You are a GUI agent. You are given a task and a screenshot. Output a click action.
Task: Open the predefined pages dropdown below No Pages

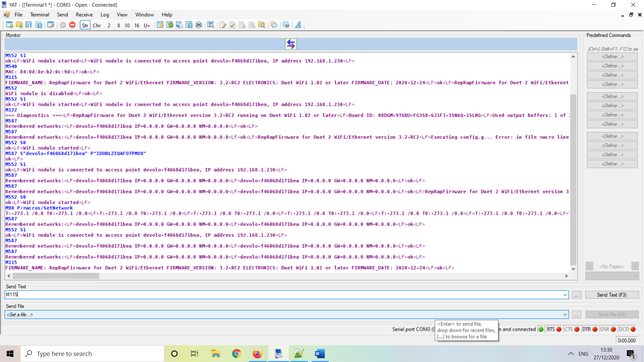[x=612, y=276]
